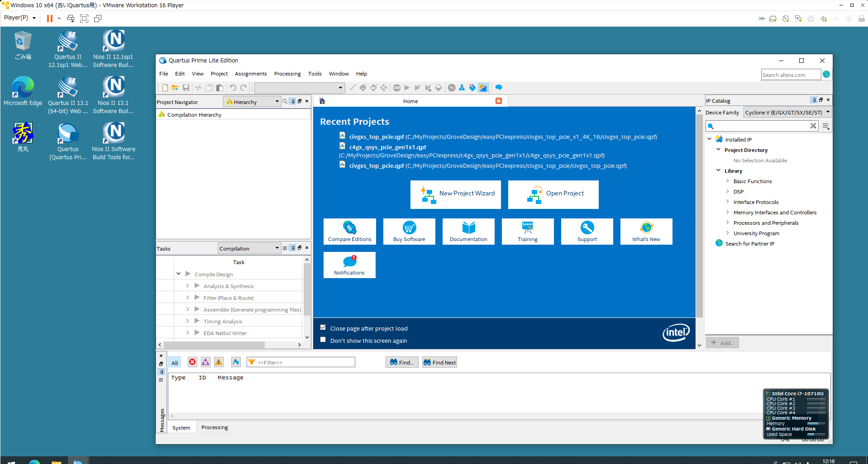Toggle the All messages filter button
The width and height of the screenshot is (868, 464).
(x=175, y=362)
